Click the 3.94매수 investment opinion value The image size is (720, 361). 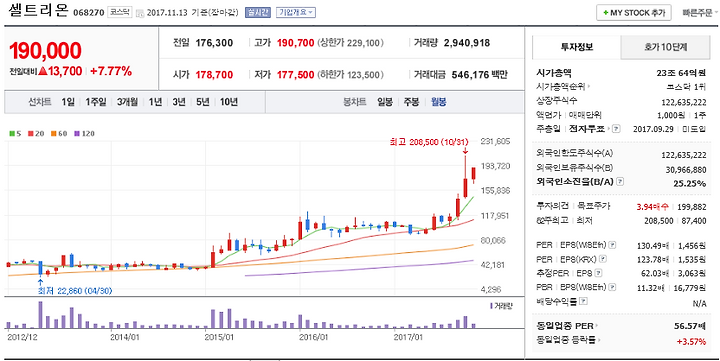[x=652, y=207]
